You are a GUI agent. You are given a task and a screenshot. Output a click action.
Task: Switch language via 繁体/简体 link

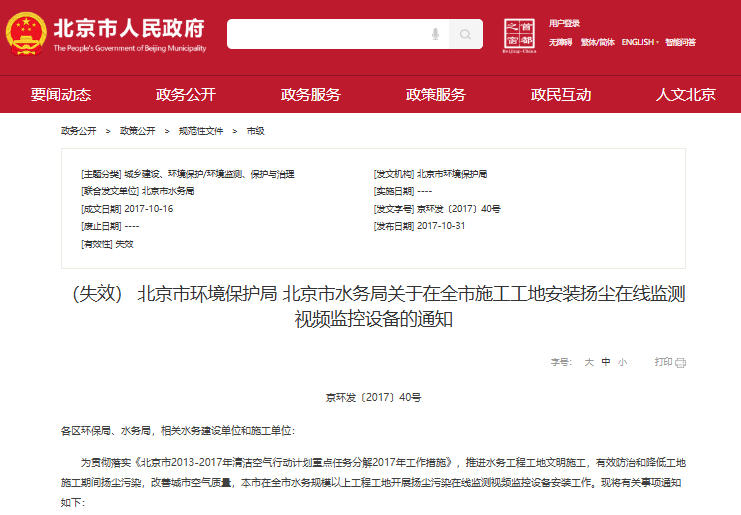(x=597, y=42)
